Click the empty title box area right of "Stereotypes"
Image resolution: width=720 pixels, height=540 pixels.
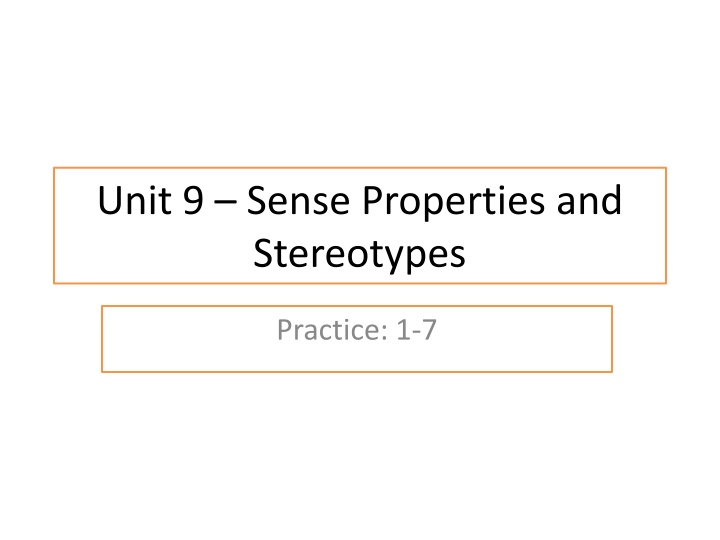pos(566,255)
